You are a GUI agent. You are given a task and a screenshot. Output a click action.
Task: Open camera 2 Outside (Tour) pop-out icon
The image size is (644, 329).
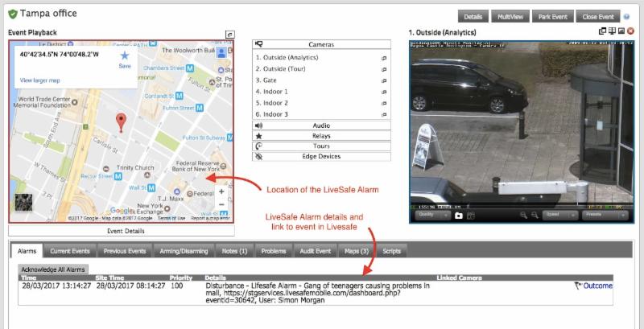click(384, 69)
